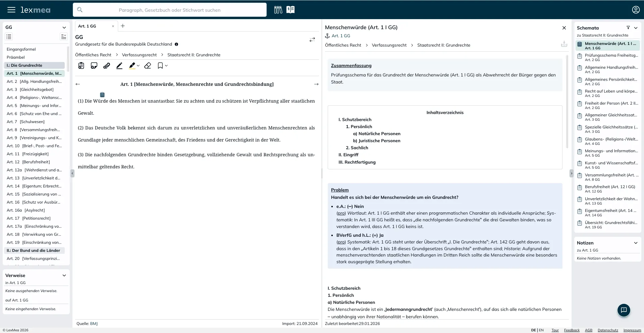The height and width of the screenshot is (333, 644).
Task: Open the table of contents icon in the sidebar
Action: [9, 37]
